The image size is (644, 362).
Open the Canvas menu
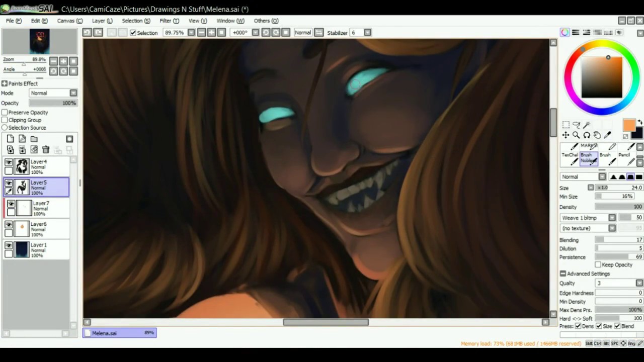[x=69, y=21]
